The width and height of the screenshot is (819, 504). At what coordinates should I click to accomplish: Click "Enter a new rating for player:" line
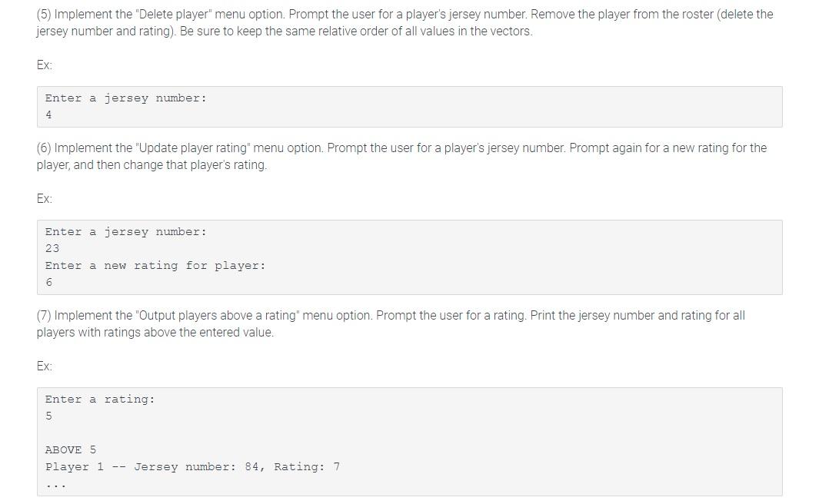[155, 266]
